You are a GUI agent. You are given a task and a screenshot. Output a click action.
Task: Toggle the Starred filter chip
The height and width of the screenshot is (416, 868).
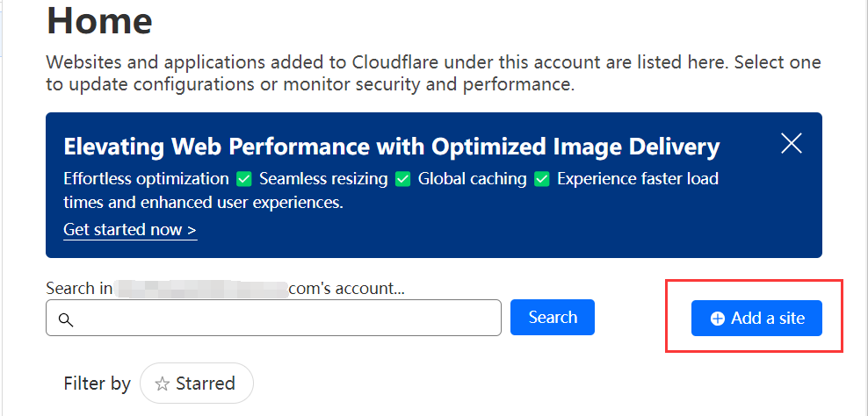pyautogui.click(x=196, y=384)
